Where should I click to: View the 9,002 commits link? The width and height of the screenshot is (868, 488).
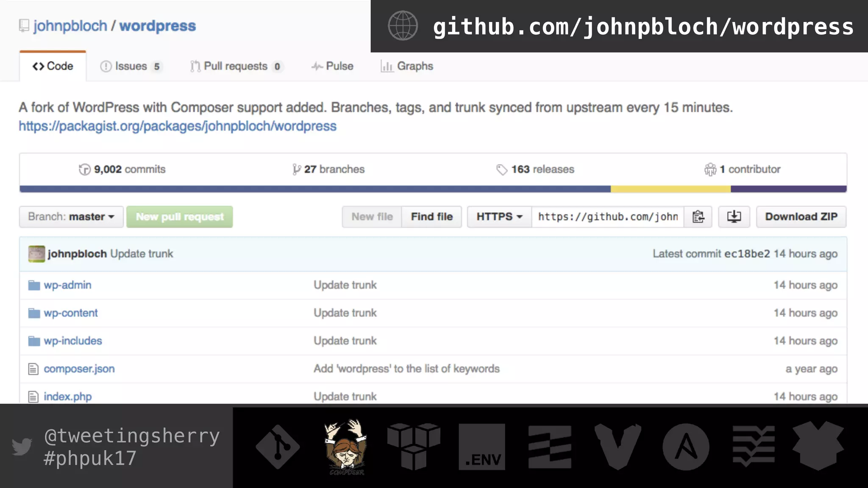click(122, 169)
